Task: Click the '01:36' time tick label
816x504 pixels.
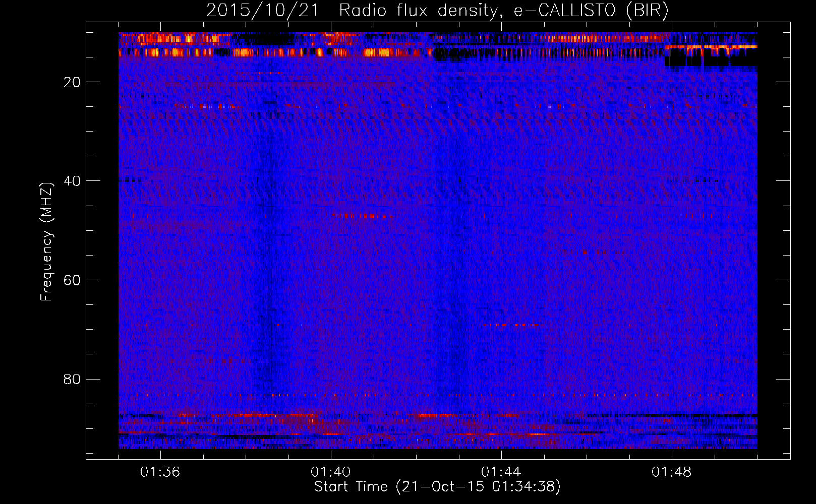Action: 160,472
